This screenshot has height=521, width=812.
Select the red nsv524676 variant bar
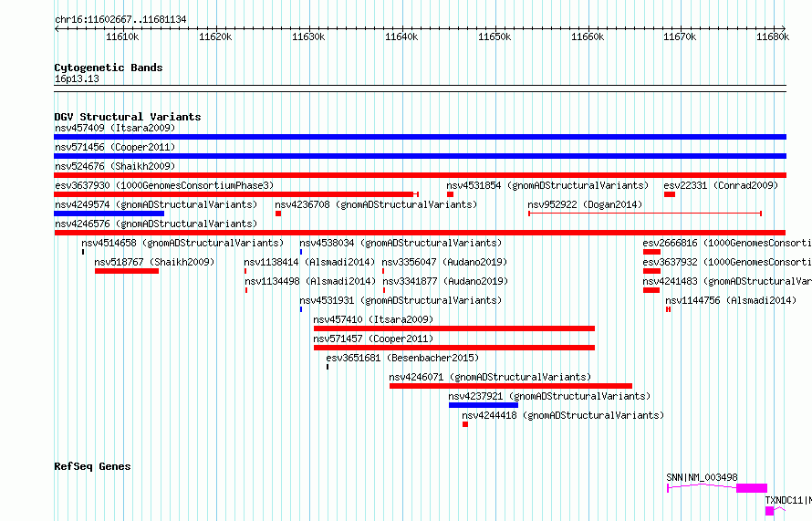point(420,175)
